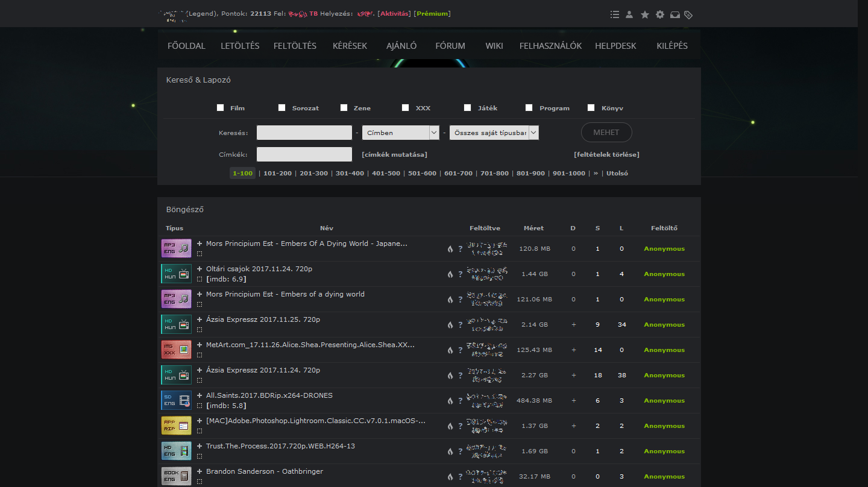The height and width of the screenshot is (487, 868).
Task: Jump to page 101-200 of results
Action: click(277, 174)
